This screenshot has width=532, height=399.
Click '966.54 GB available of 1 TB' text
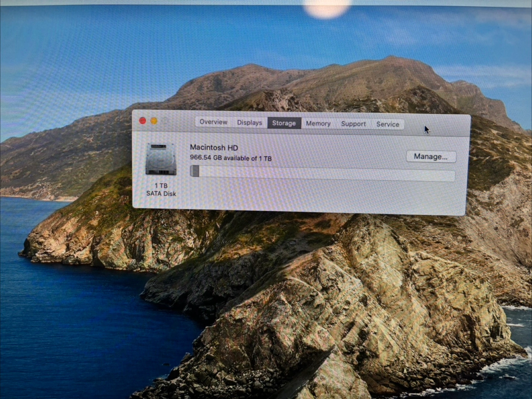(x=231, y=158)
